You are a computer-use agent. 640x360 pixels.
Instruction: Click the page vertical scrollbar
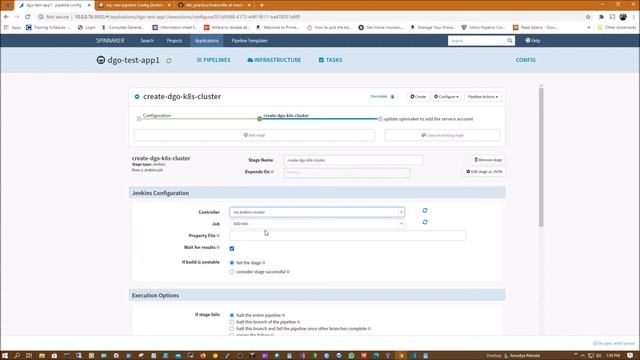coord(541,156)
